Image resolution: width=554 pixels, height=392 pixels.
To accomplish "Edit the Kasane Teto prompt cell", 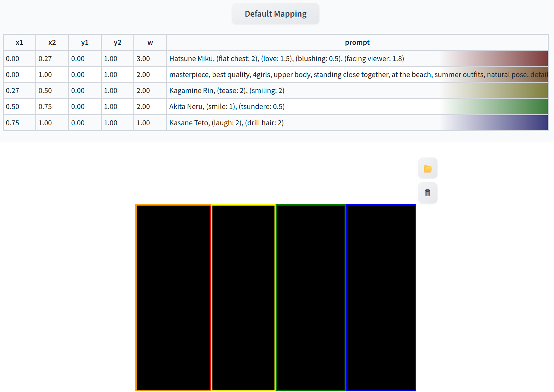I will point(357,123).
